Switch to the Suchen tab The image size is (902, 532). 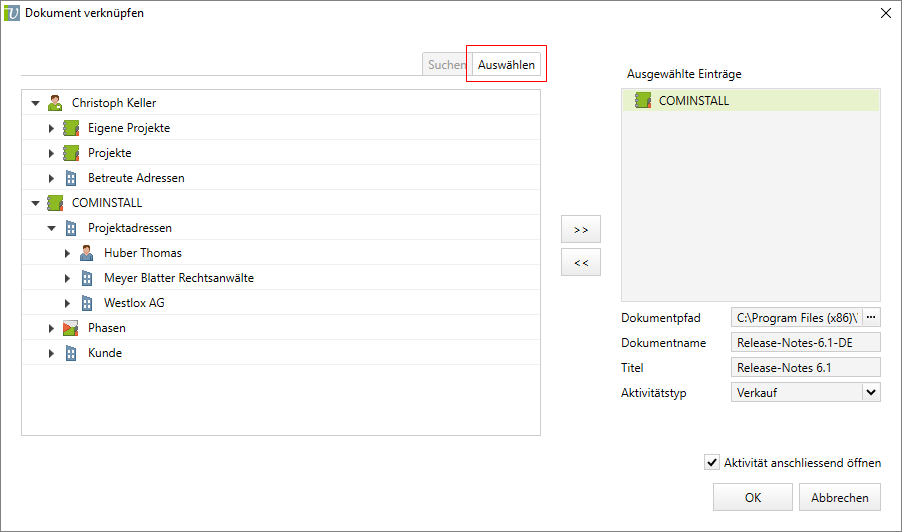[446, 65]
